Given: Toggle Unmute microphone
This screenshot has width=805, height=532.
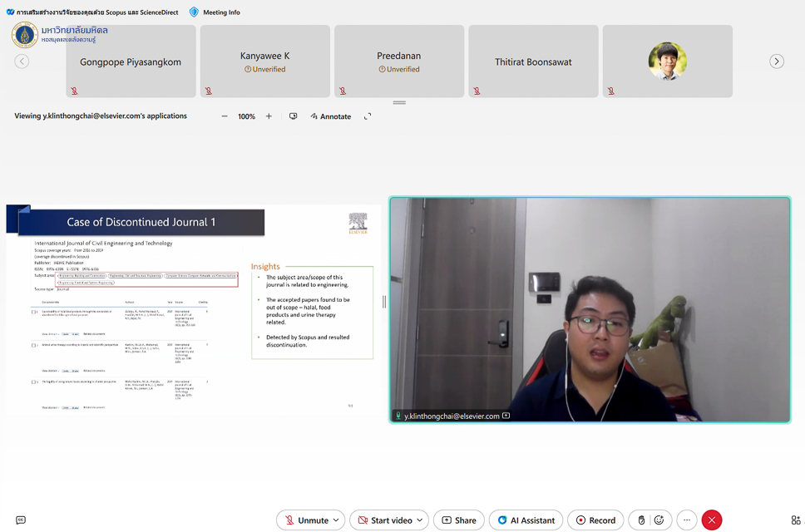Looking at the screenshot, I should point(305,520).
